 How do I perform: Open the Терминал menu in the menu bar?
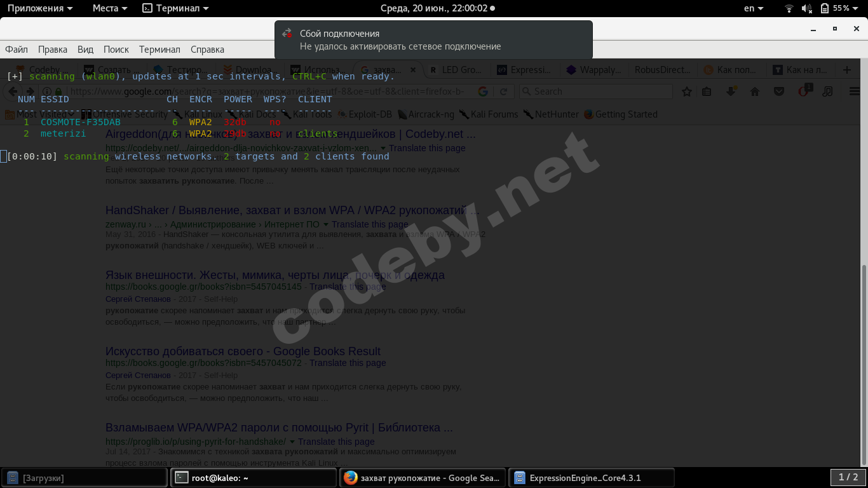point(159,50)
